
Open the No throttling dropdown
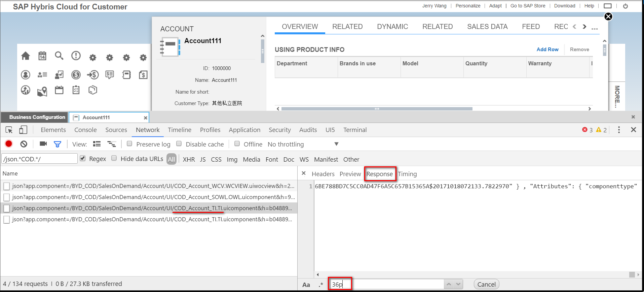pos(303,144)
